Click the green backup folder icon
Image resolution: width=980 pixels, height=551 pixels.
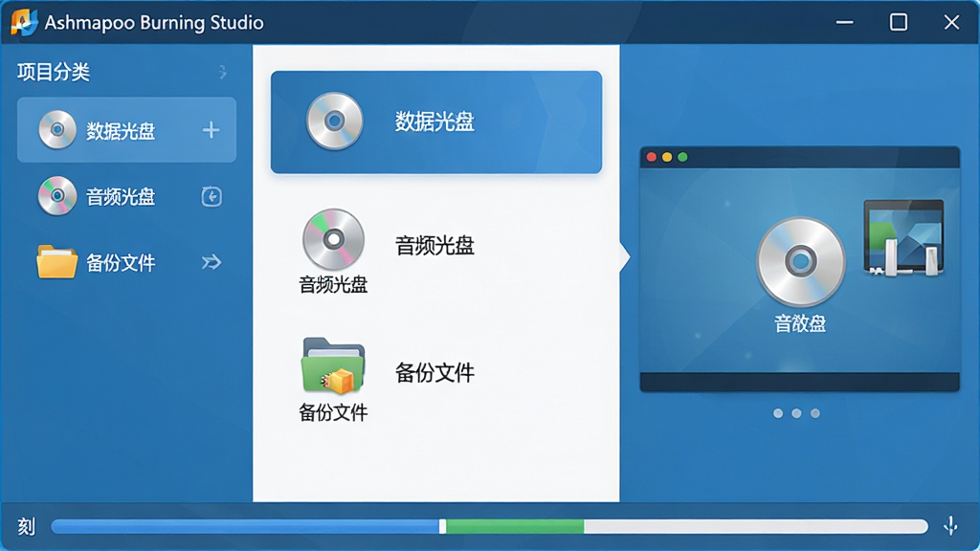pos(333,366)
